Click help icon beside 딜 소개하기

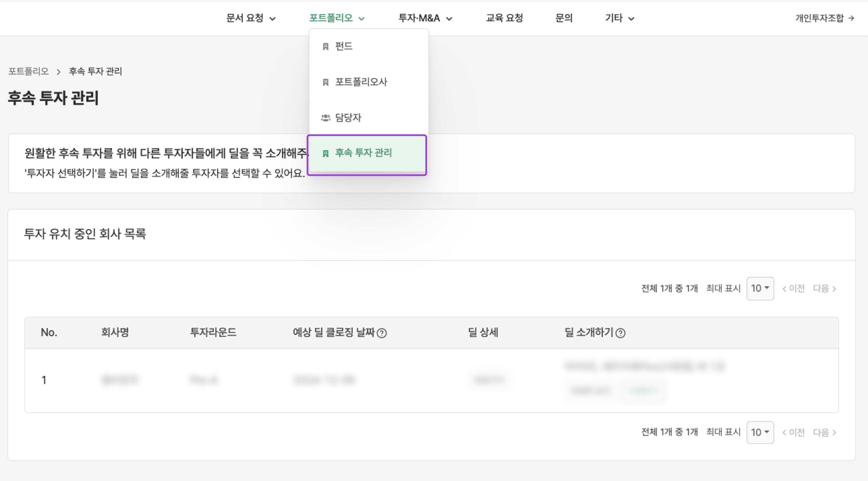620,333
